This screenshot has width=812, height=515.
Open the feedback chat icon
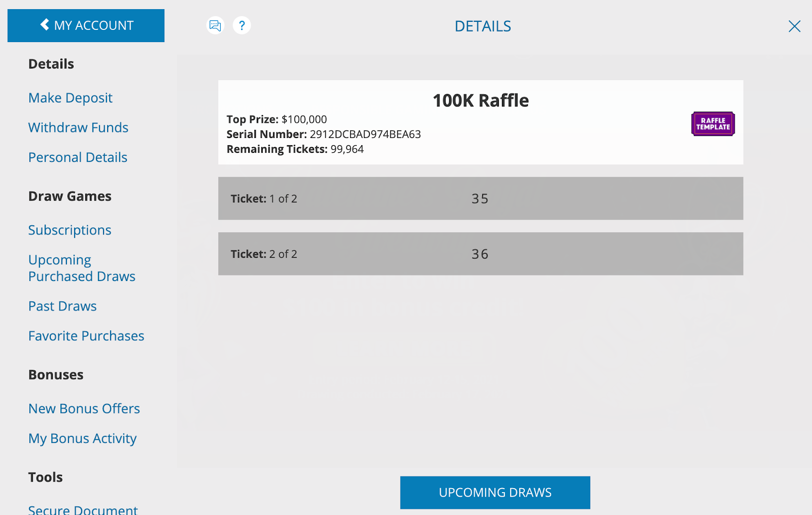coord(215,25)
